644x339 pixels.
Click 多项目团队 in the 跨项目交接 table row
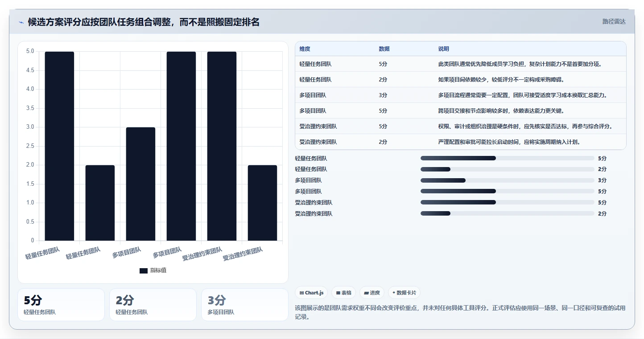point(313,111)
